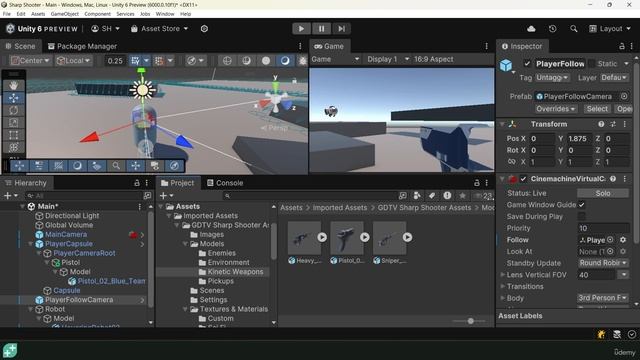This screenshot has height=360, width=640.
Task: Disable the CinemachineVirtualCamera component checkbox
Action: pos(523,179)
